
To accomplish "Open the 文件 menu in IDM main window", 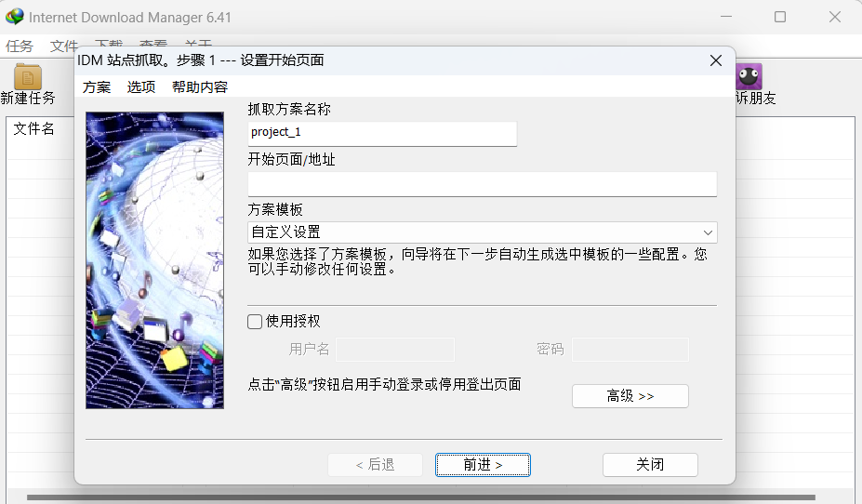I will coord(64,46).
